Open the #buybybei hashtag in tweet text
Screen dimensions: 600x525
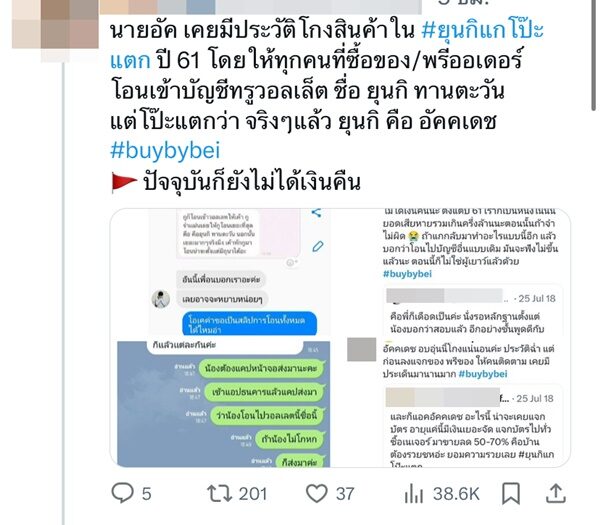pyautogui.click(x=165, y=150)
